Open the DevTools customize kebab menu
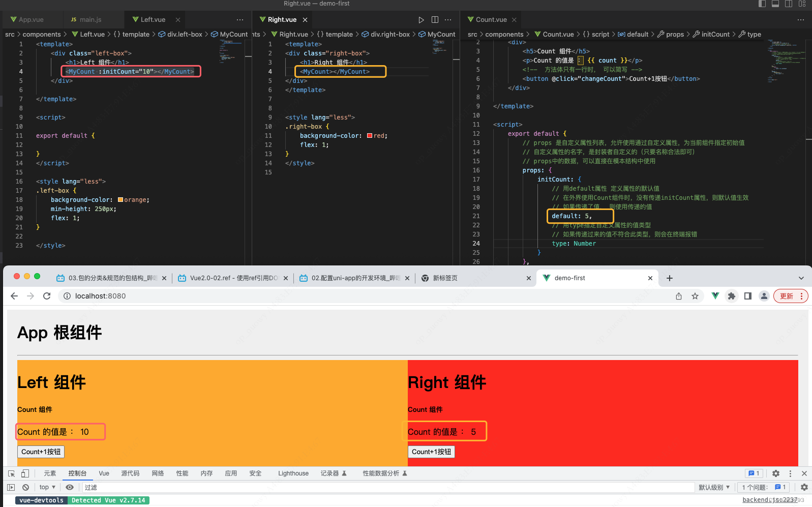The image size is (812, 507). point(790,473)
